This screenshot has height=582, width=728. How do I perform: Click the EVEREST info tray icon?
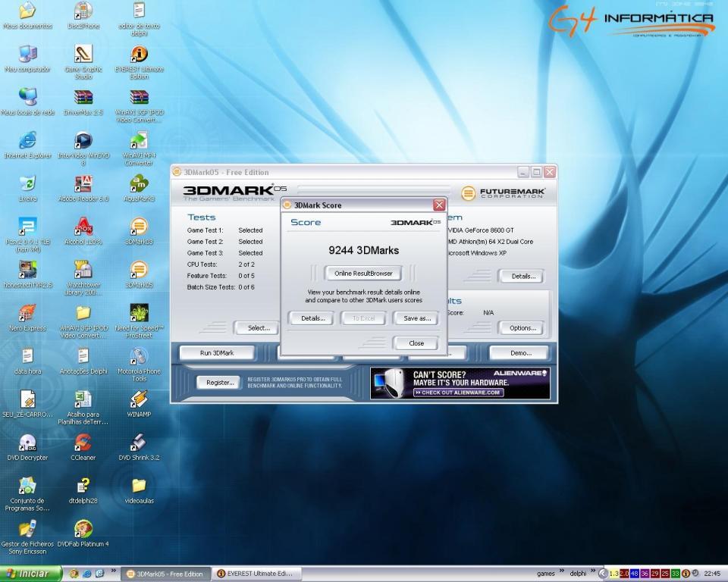pyautogui.click(x=686, y=574)
